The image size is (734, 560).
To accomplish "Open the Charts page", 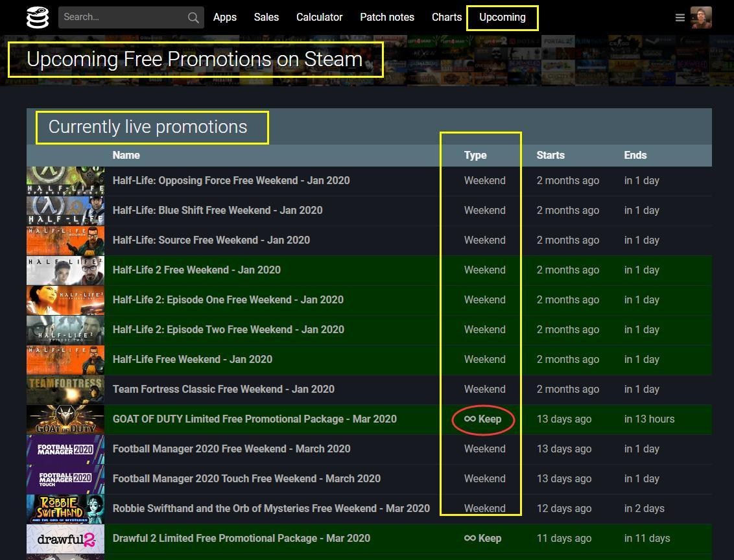I will 447,17.
